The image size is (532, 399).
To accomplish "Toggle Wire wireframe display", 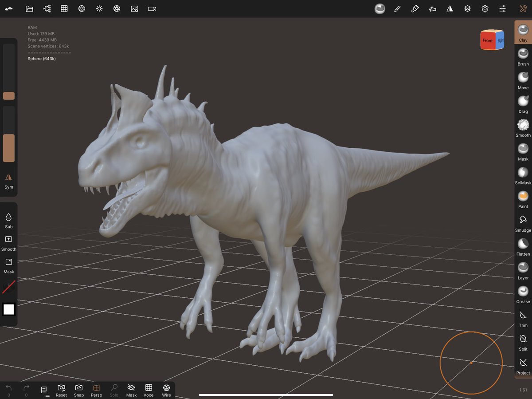I will [x=166, y=390].
